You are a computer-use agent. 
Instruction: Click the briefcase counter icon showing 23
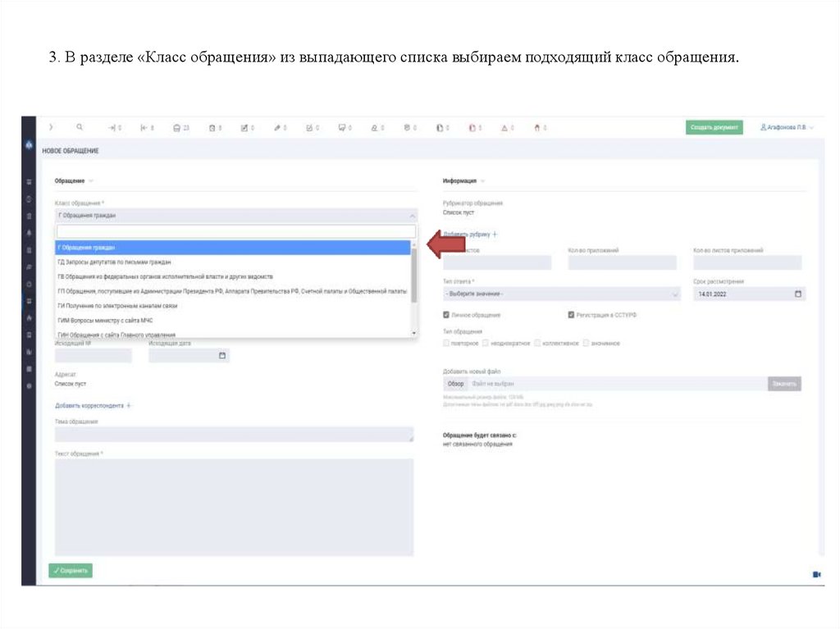[177, 128]
